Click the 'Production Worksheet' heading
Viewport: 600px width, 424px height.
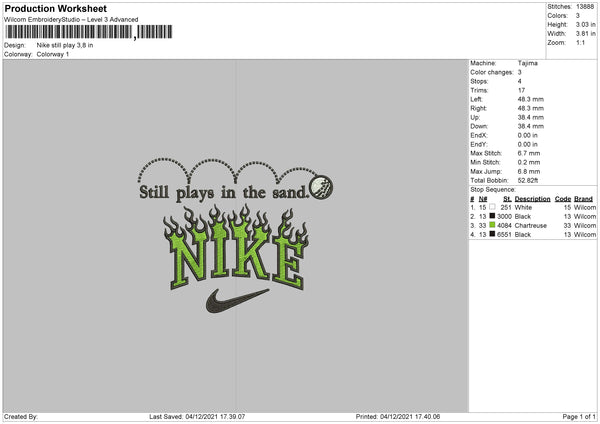(55, 8)
